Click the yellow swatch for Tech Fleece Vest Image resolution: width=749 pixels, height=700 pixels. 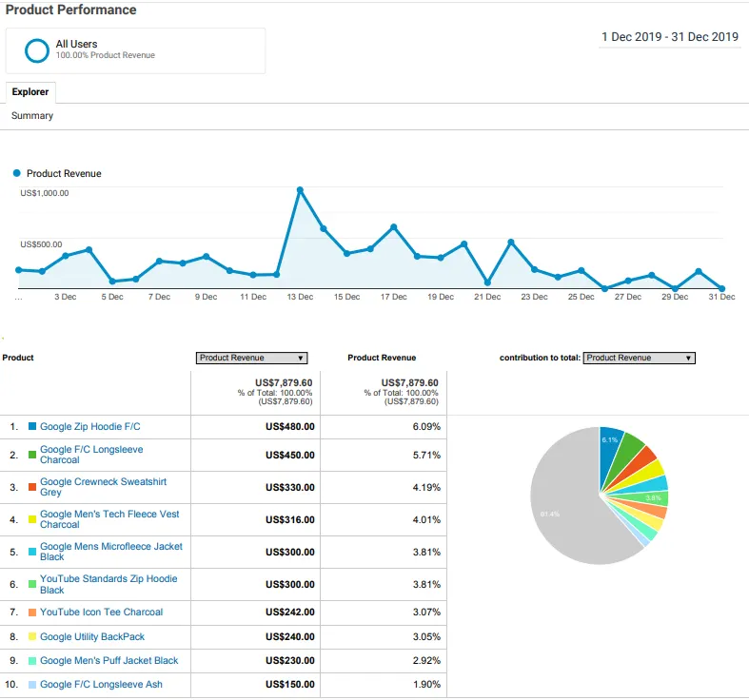coord(32,519)
